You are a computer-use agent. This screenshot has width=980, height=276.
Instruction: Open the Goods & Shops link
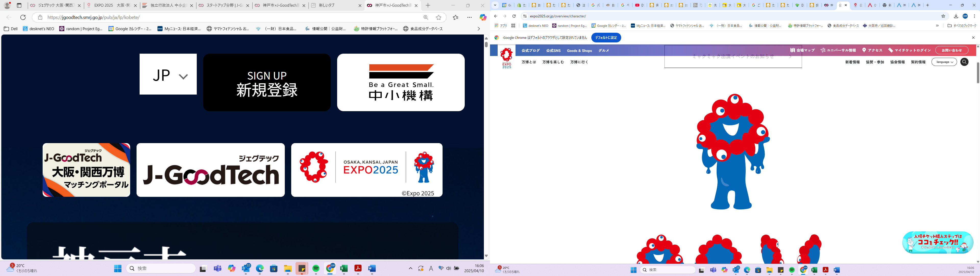[x=579, y=51]
